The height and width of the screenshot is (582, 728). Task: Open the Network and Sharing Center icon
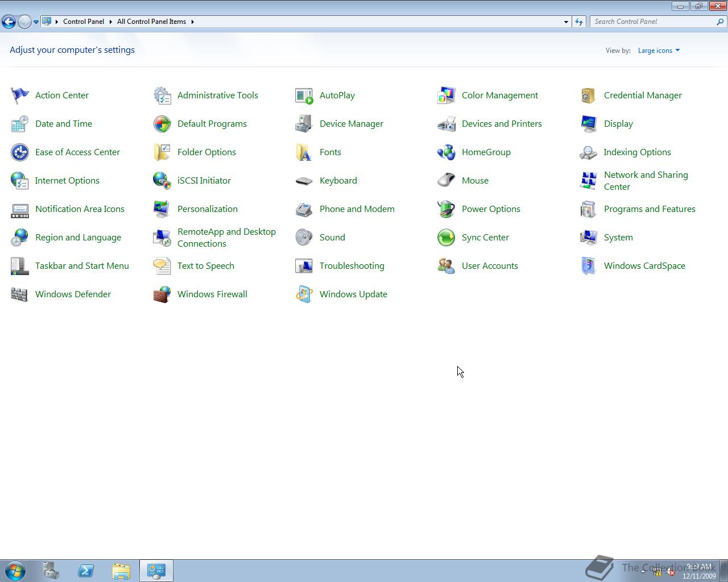point(589,181)
